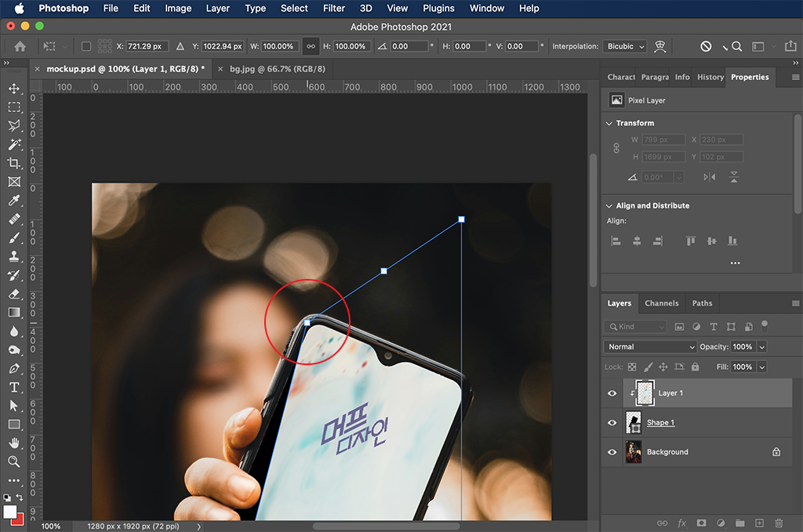Toggle maintain aspect ratio link between W and H
Image resolution: width=803 pixels, height=532 pixels.
pyautogui.click(x=311, y=46)
